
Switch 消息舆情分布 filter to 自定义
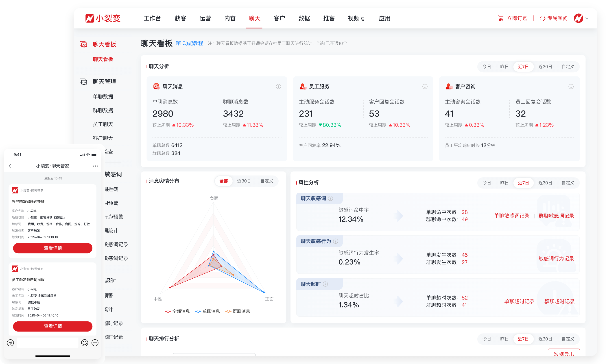266,181
